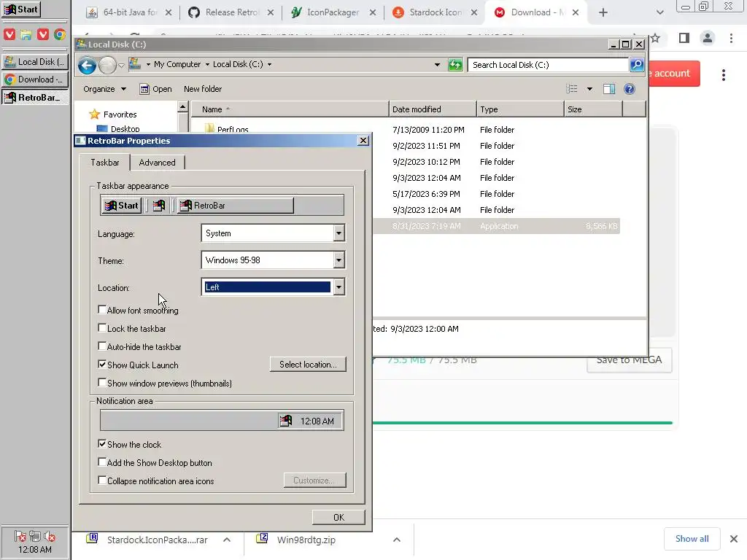Click the search magnifier icon
The height and width of the screenshot is (560, 747).
tap(637, 65)
